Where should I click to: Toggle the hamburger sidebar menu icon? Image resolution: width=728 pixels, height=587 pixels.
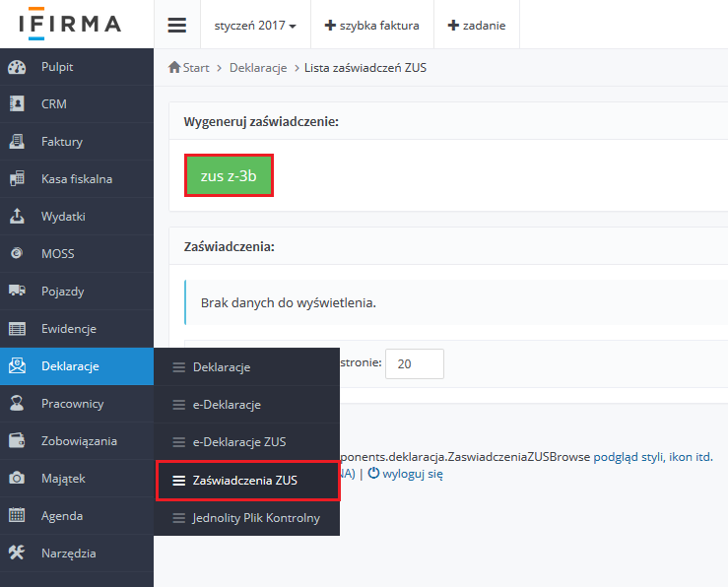(177, 25)
